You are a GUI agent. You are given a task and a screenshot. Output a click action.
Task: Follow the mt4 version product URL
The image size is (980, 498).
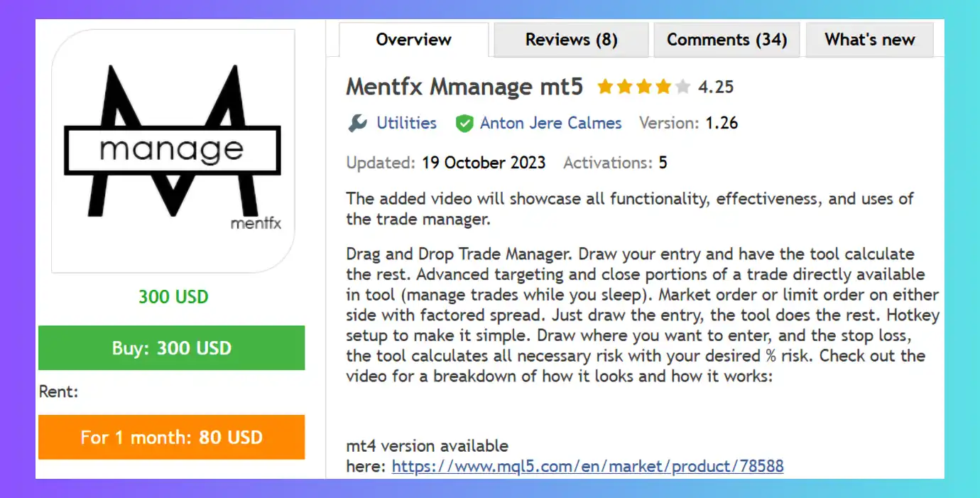[587, 467]
